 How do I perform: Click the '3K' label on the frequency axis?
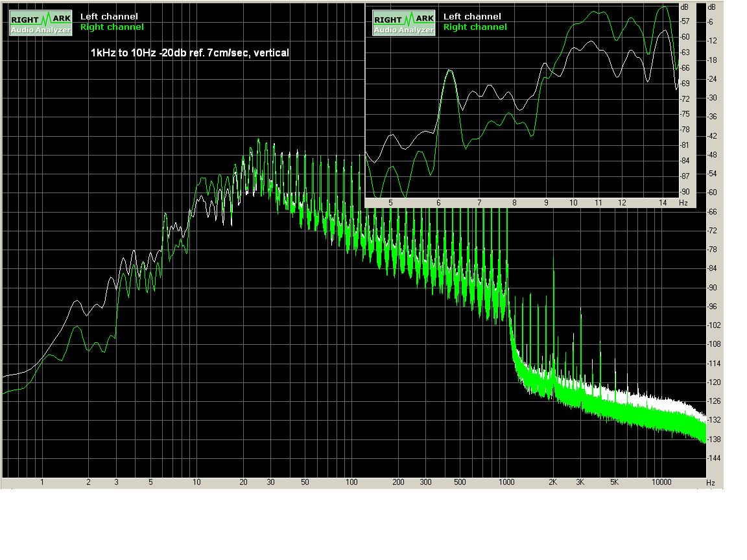coord(580,482)
